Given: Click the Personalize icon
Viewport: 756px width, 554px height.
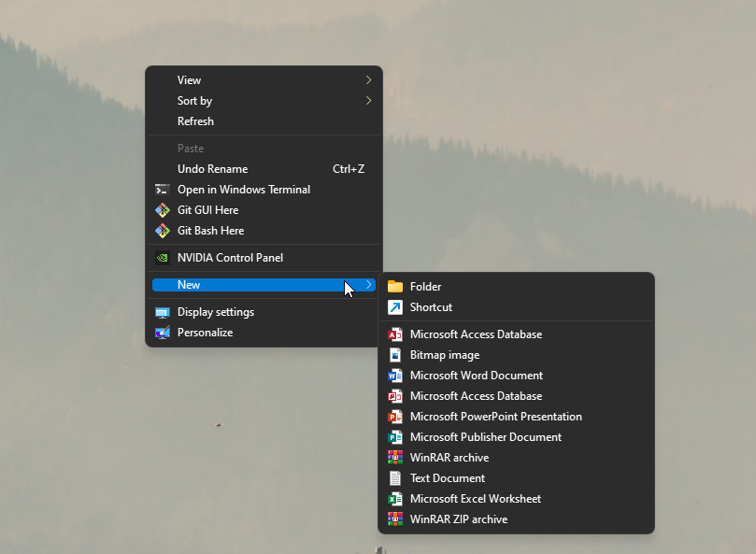Looking at the screenshot, I should [163, 333].
